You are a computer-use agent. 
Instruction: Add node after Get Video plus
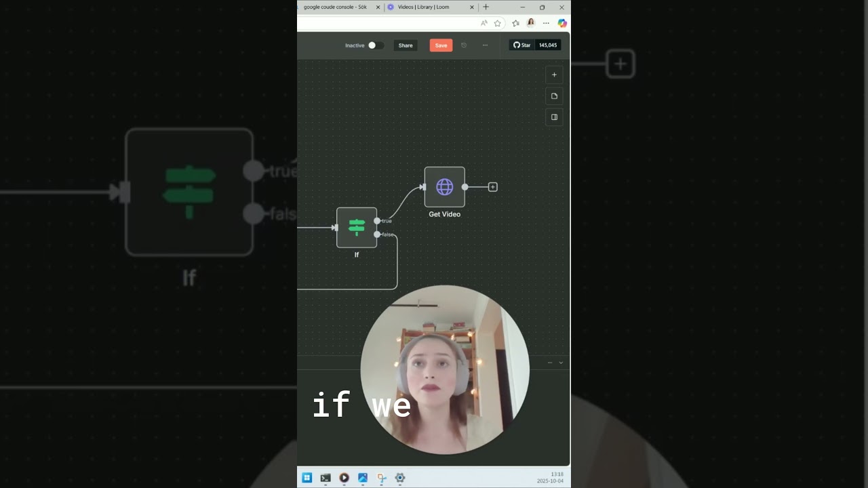tap(493, 187)
